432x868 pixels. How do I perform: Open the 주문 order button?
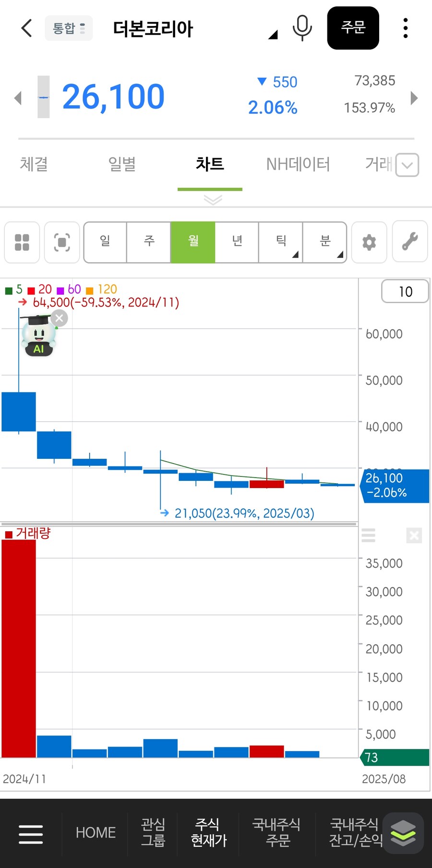tap(353, 28)
